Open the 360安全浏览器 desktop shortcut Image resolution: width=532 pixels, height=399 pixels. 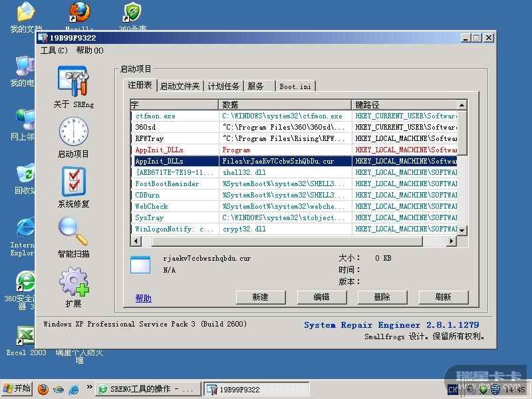coord(25,281)
